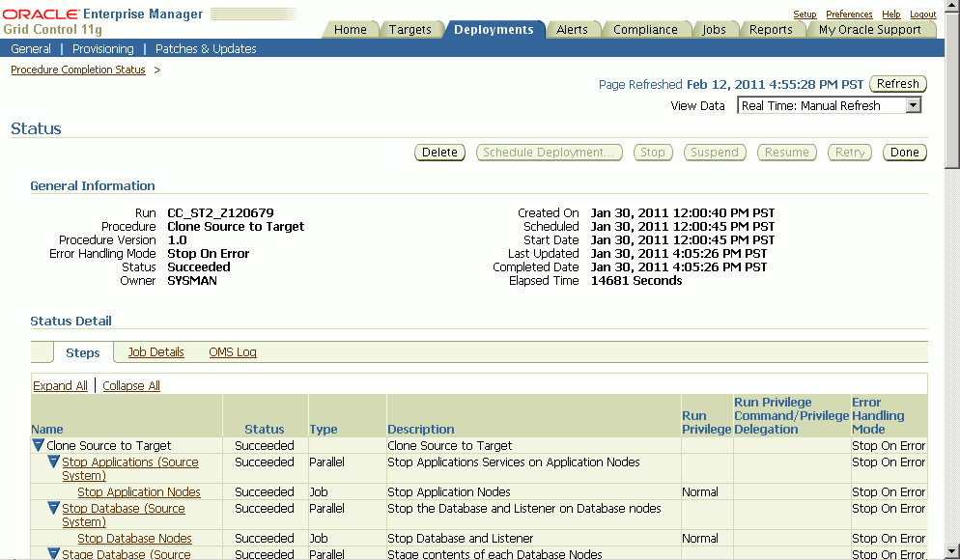Open the Preferences link
This screenshot has height=560, width=960.
pos(849,14)
